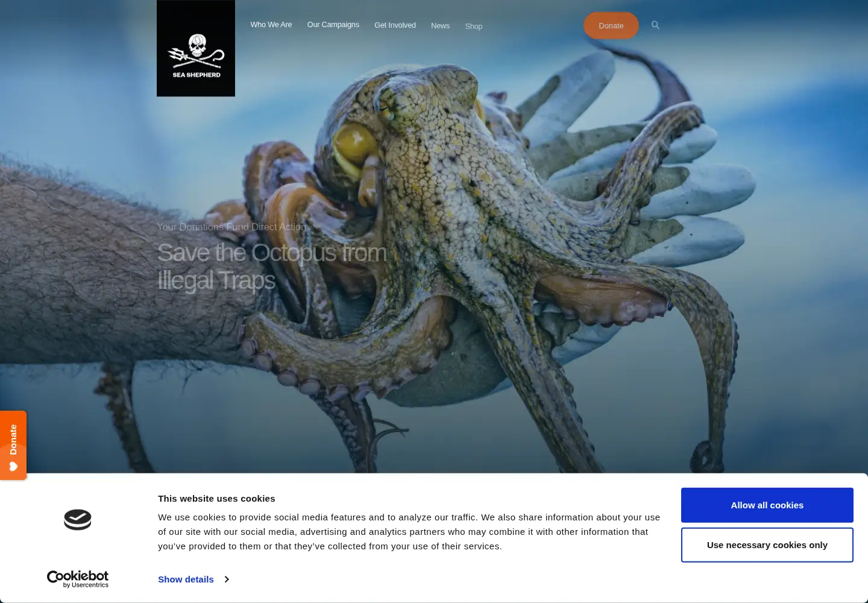The height and width of the screenshot is (603, 868).
Task: Click 'Your Donations Fund Direct Action' text
Action: 231,227
